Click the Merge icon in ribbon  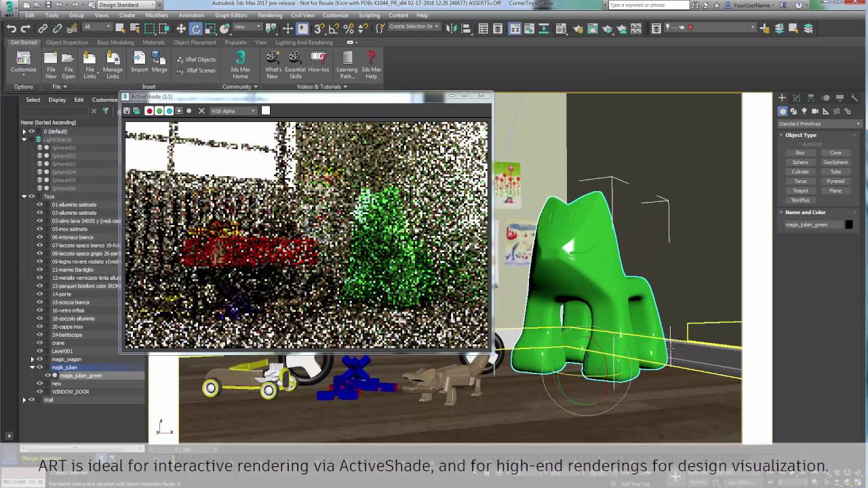[159, 62]
